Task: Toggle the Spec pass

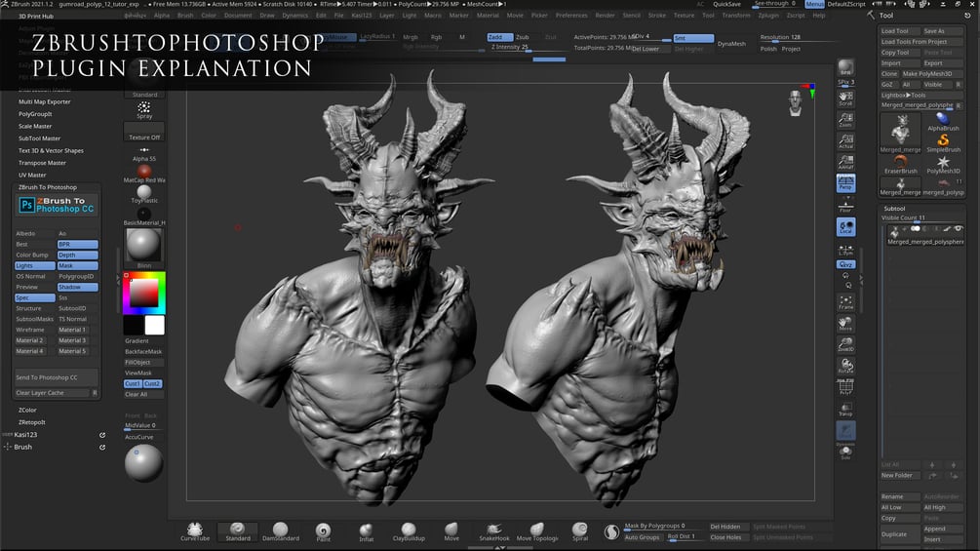Action: [x=34, y=297]
